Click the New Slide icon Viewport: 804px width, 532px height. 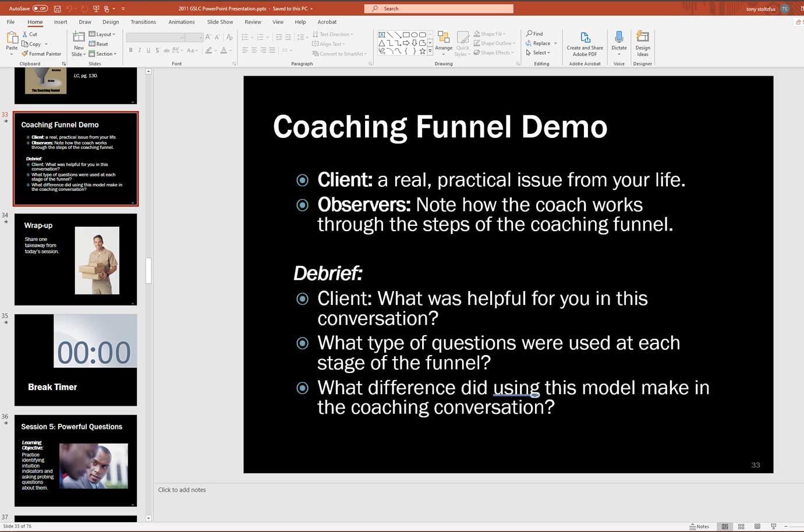[79, 37]
